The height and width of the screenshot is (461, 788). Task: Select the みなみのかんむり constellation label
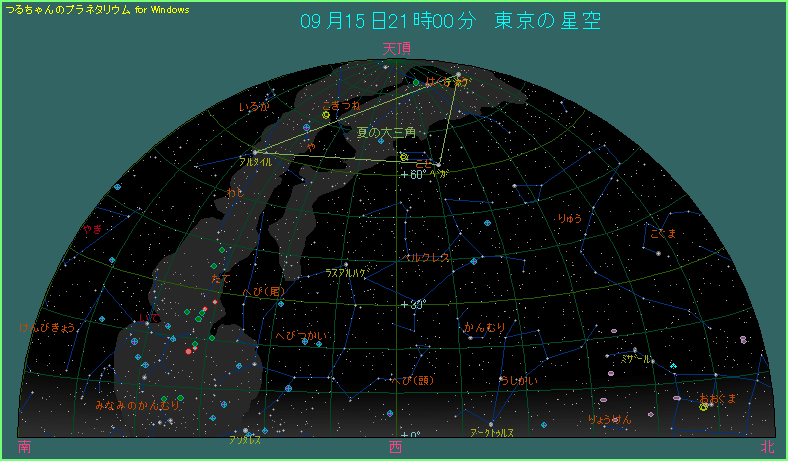(x=137, y=406)
